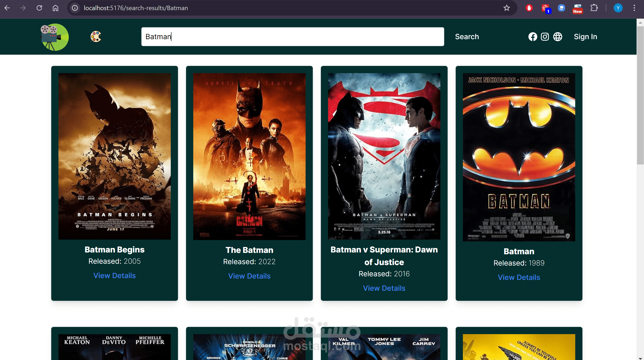This screenshot has width=644, height=360.
Task: Select Sign In
Action: 586,36
